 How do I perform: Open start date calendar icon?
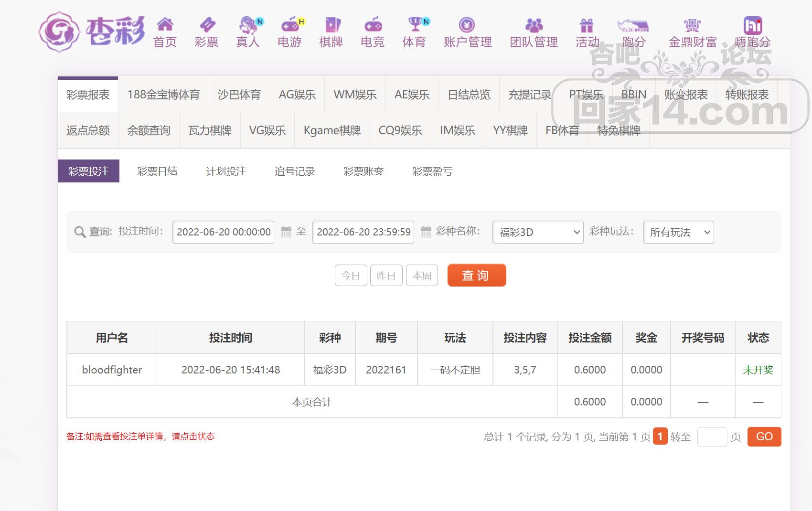(x=286, y=232)
